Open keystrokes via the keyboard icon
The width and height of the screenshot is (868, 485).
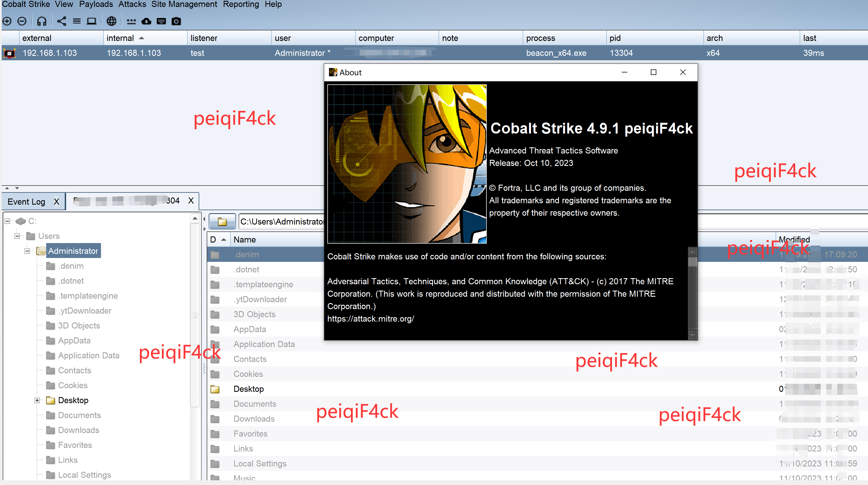(x=161, y=21)
